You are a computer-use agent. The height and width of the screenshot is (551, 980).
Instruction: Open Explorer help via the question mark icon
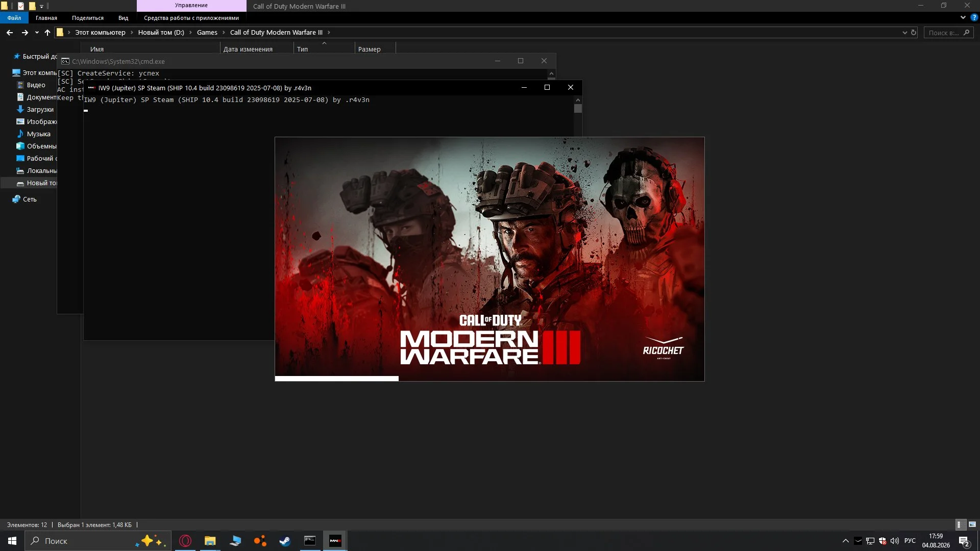[974, 17]
